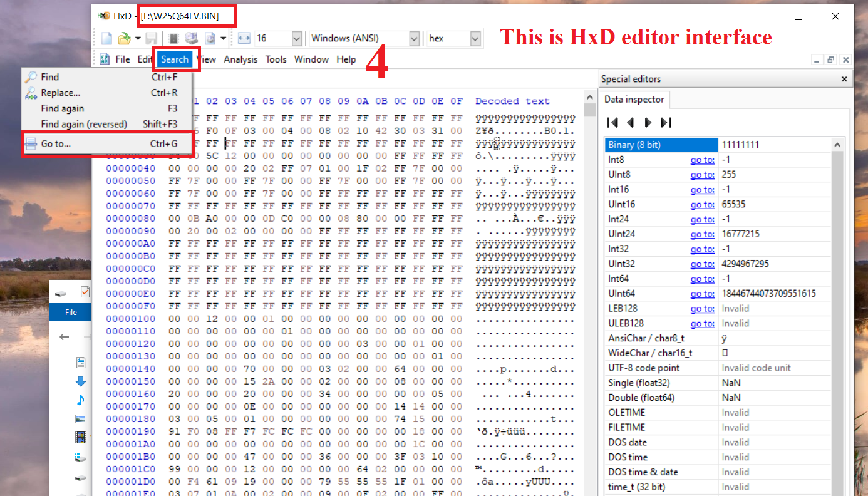Screen dimensions: 868x496
Task: Click the inner document minimize button
Action: point(817,60)
